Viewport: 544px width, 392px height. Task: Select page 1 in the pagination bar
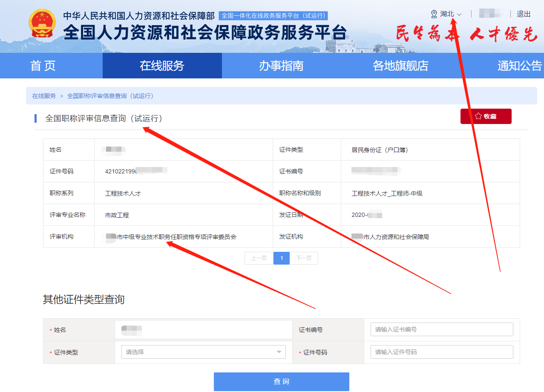pyautogui.click(x=281, y=258)
